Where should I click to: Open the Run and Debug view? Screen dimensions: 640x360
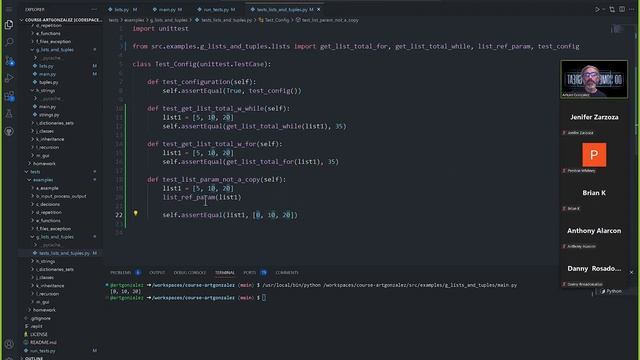click(x=9, y=78)
